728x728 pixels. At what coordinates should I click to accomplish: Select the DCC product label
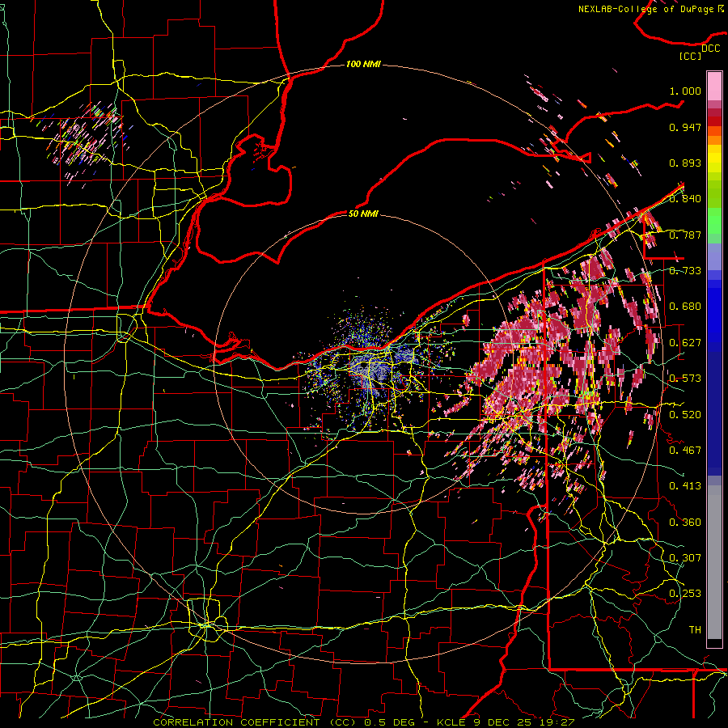(x=710, y=49)
